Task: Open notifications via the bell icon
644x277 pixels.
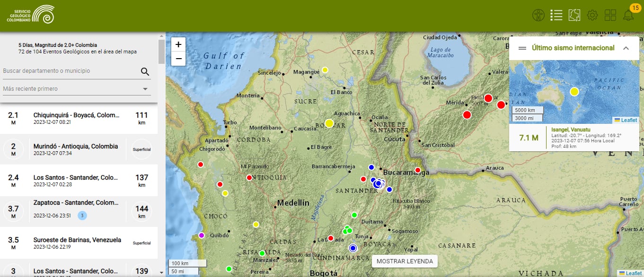Action: [x=628, y=16]
